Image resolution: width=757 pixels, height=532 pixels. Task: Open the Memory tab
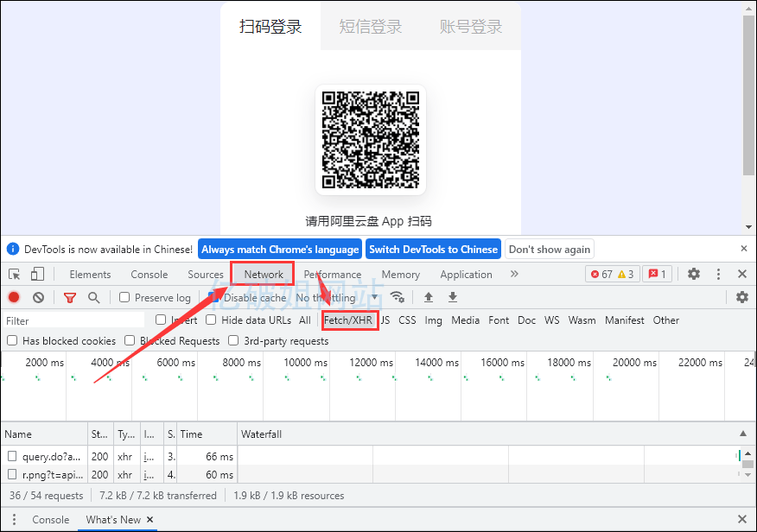401,275
